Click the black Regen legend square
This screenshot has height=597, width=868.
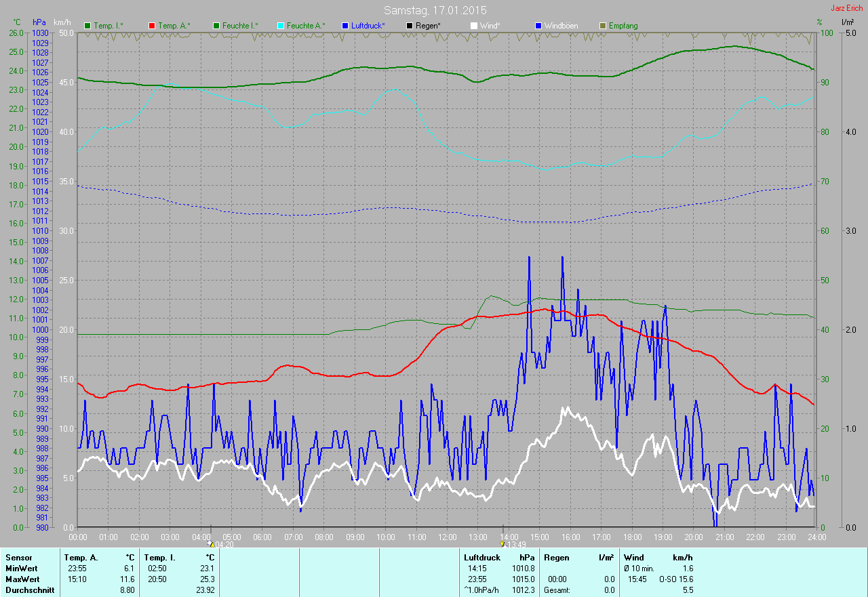pos(410,26)
